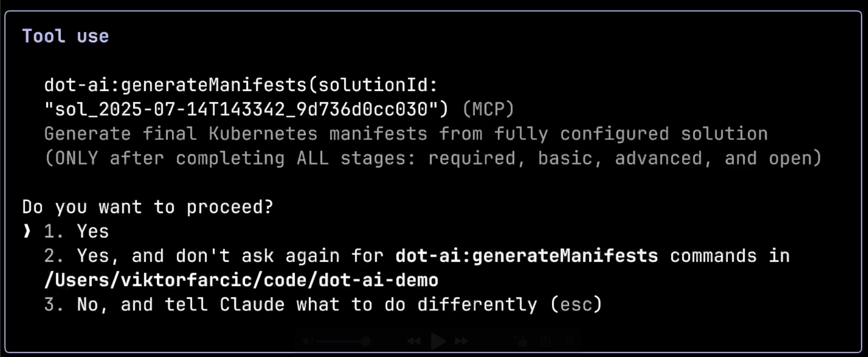Select No, tell Claude differently option
Viewport: 868px width, 357px height.
click(323, 305)
